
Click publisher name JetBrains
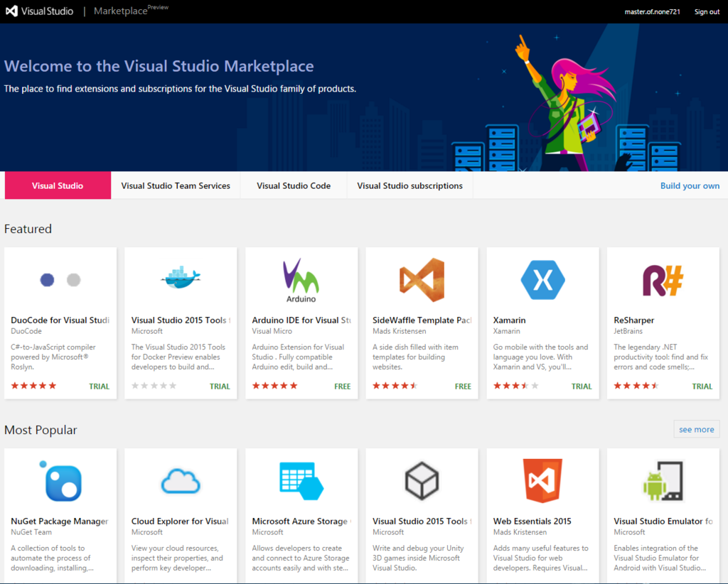[628, 331]
